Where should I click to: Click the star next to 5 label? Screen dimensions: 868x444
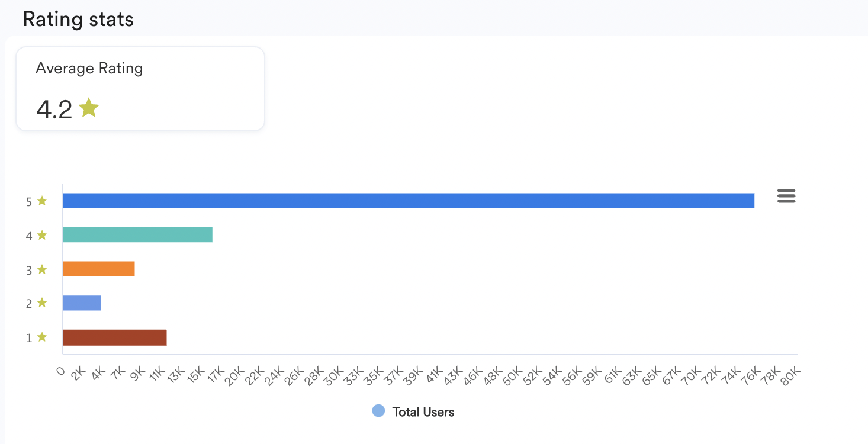pos(42,201)
